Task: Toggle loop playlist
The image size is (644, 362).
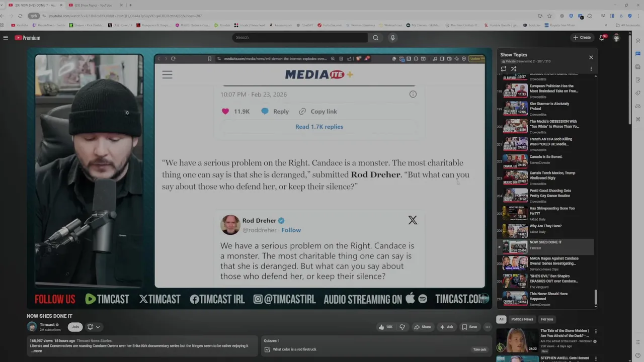Action: [x=504, y=69]
